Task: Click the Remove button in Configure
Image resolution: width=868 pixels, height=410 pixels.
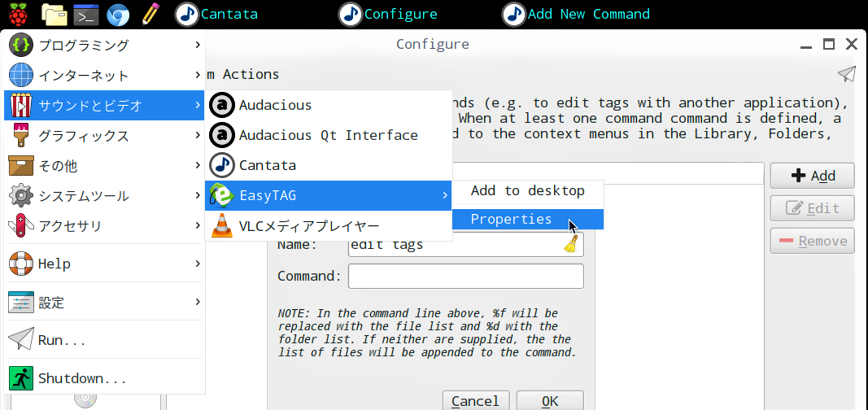Action: (812, 242)
